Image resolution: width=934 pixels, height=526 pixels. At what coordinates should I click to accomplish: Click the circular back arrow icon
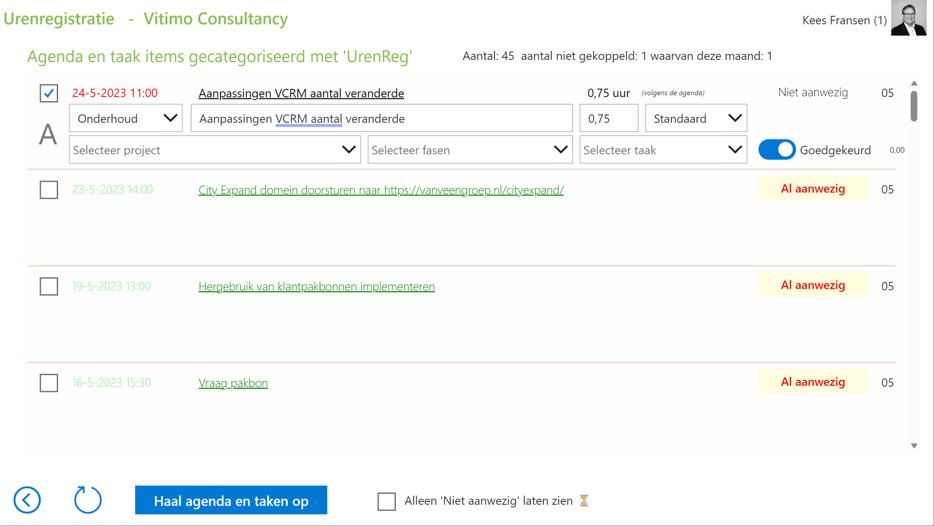point(27,500)
